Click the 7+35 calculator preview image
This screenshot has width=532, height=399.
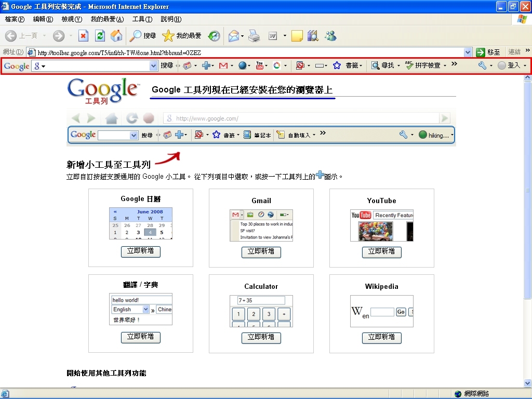pyautogui.click(x=261, y=311)
